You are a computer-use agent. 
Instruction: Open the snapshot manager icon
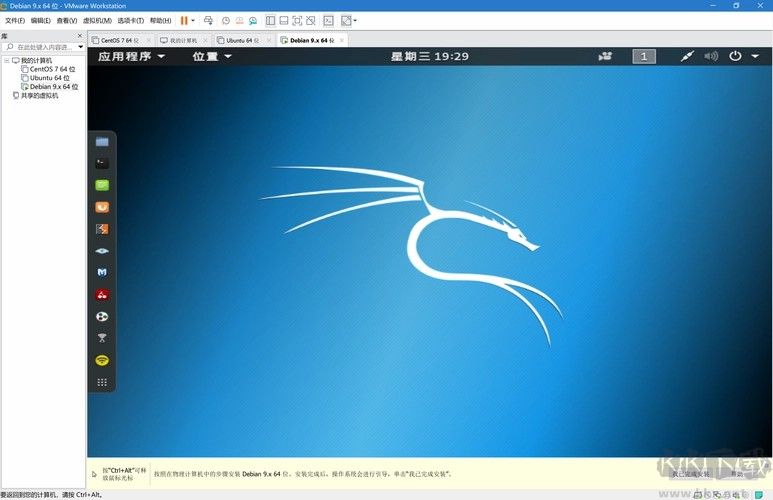click(253, 21)
